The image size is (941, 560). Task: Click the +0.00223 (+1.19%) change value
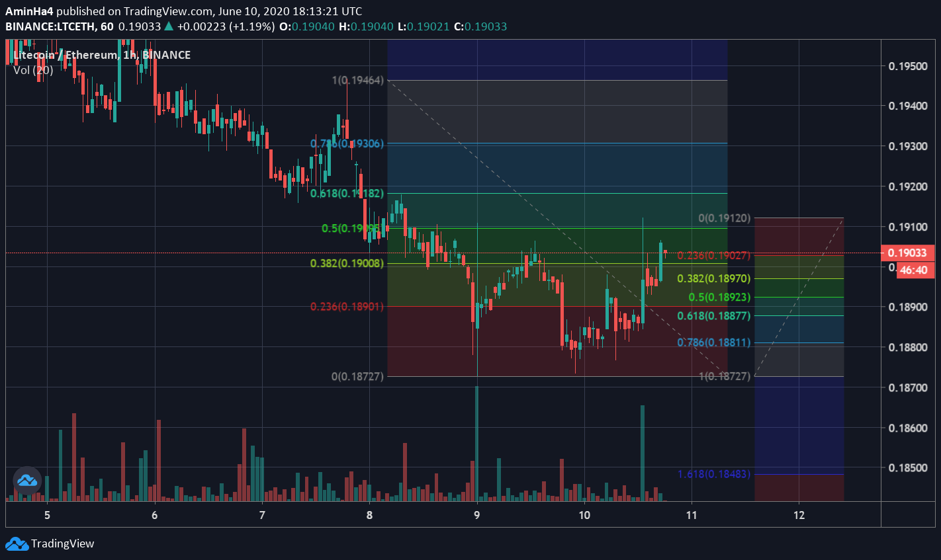226,26
